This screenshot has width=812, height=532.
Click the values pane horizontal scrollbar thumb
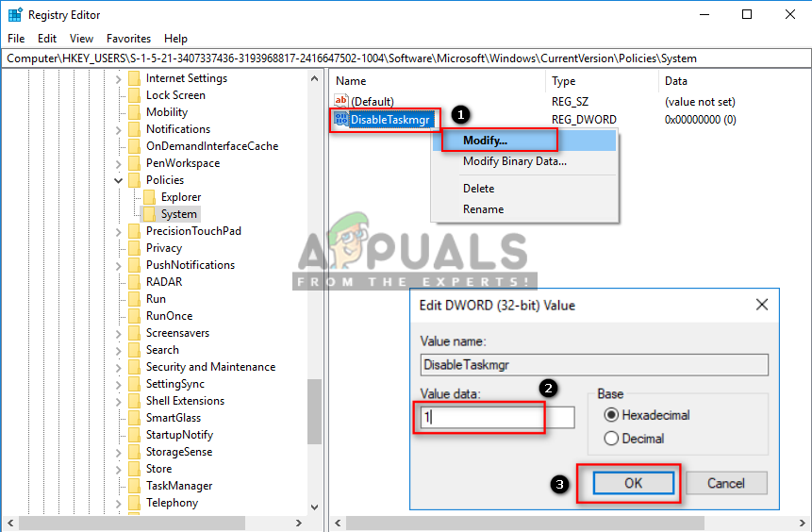point(525,523)
